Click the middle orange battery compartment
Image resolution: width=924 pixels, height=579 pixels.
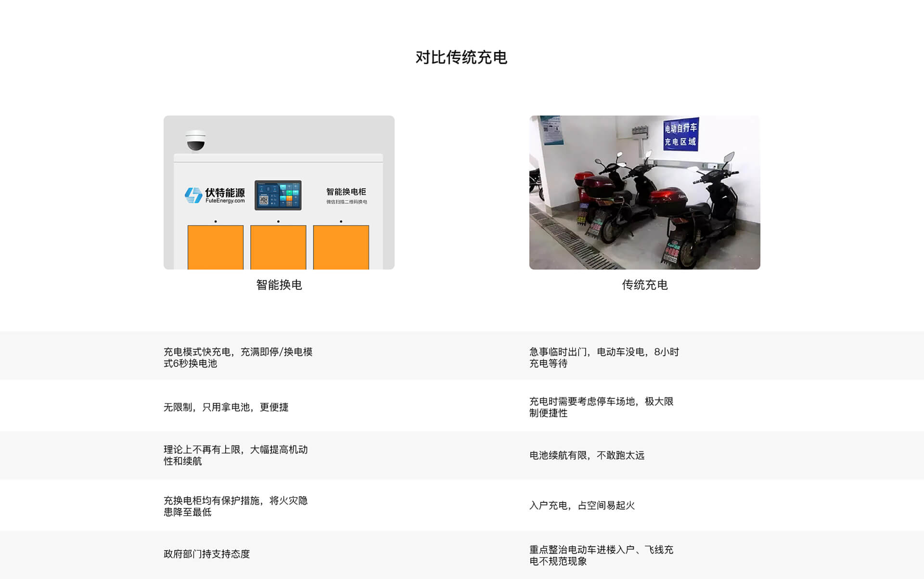coord(278,247)
